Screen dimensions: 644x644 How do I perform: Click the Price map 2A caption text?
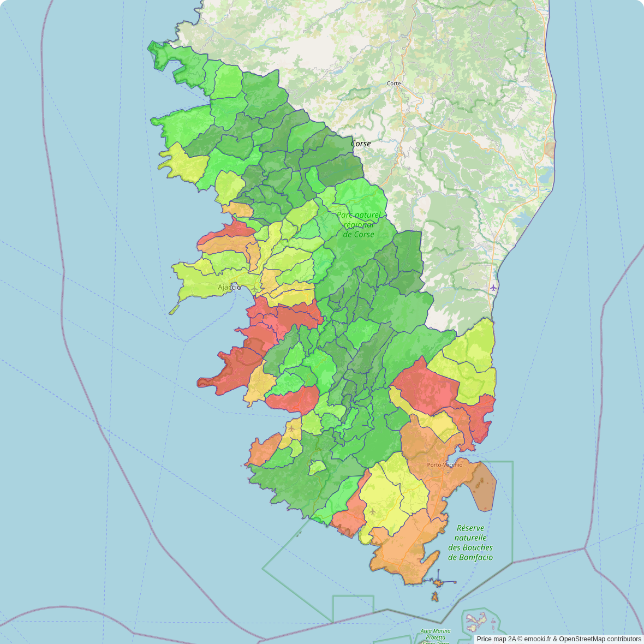(496, 639)
